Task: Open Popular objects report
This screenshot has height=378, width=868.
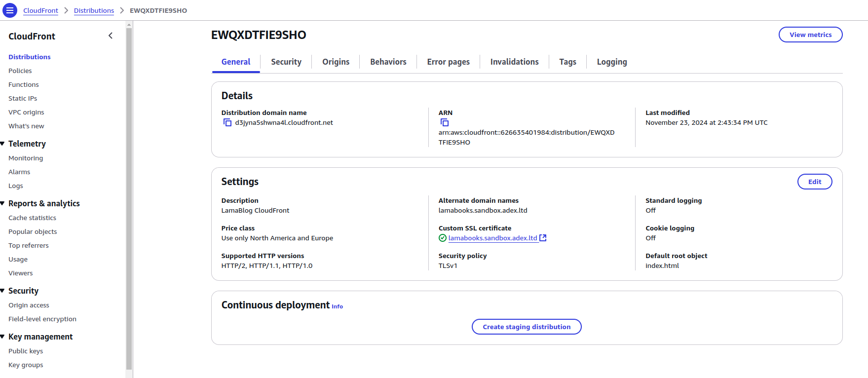Action: [x=33, y=231]
